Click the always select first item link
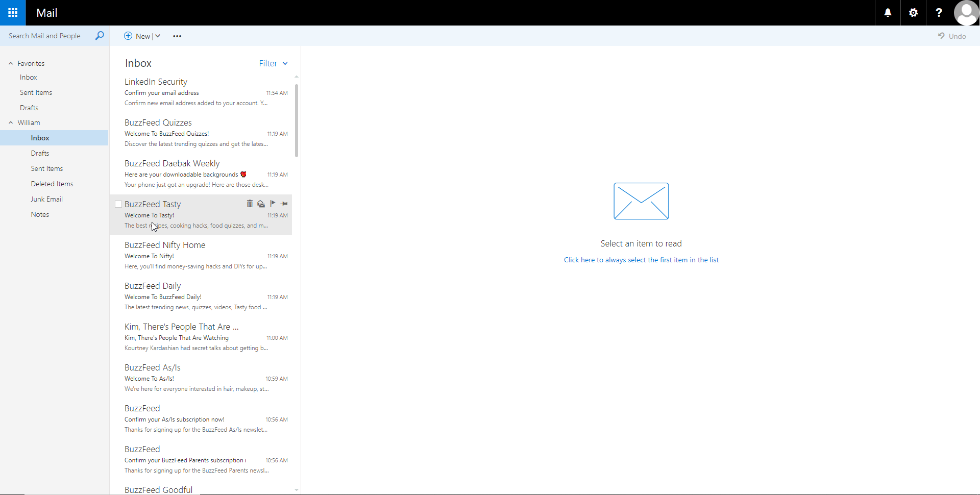Viewport: 980px width, 495px height. click(641, 260)
